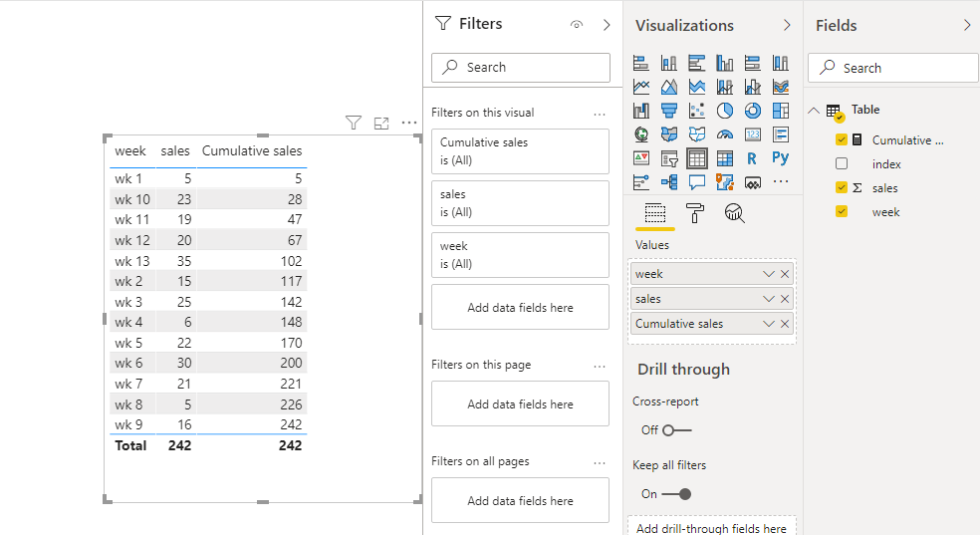Image resolution: width=980 pixels, height=535 pixels.
Task: Open More options ellipsis above the table visual
Action: tap(408, 123)
